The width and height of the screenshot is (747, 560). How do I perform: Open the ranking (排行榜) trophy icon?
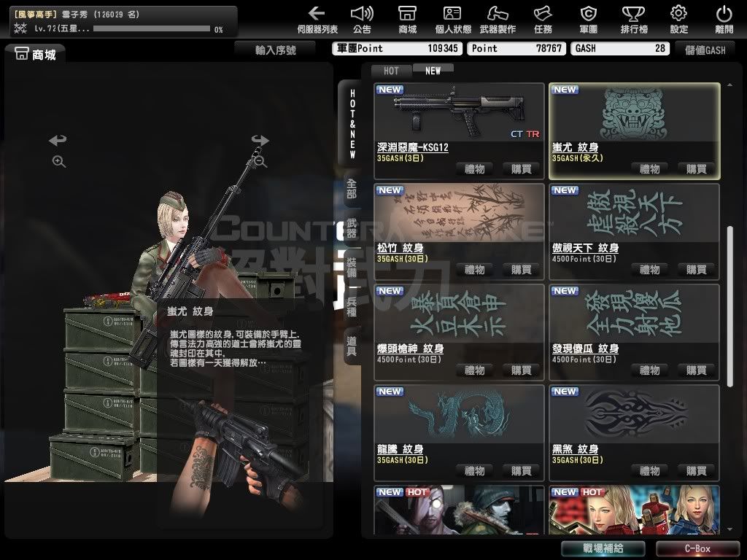[633, 14]
